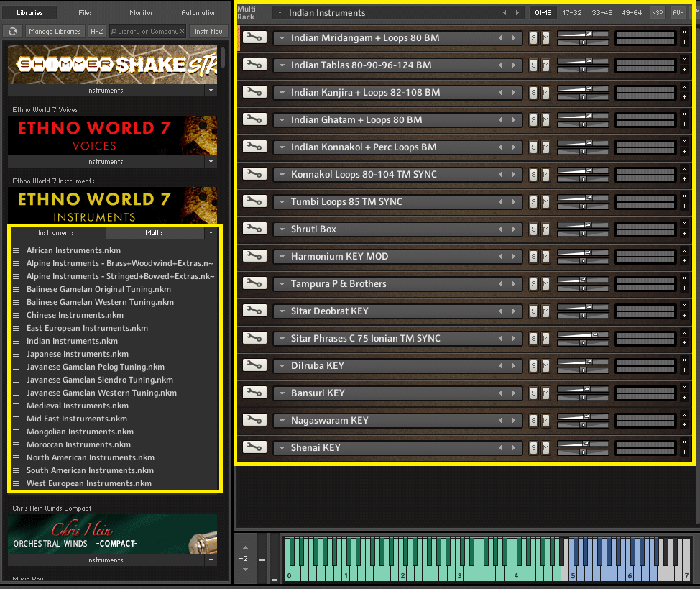This screenshot has width=700, height=589.
Task: Click plus icon on Indian Tablas row
Action: tap(684, 70)
